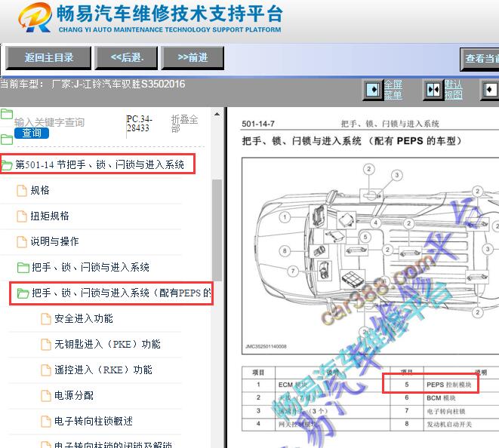This screenshot has height=448, width=499.
Task: Click the folder icon below the search field
Action: click(x=7, y=140)
